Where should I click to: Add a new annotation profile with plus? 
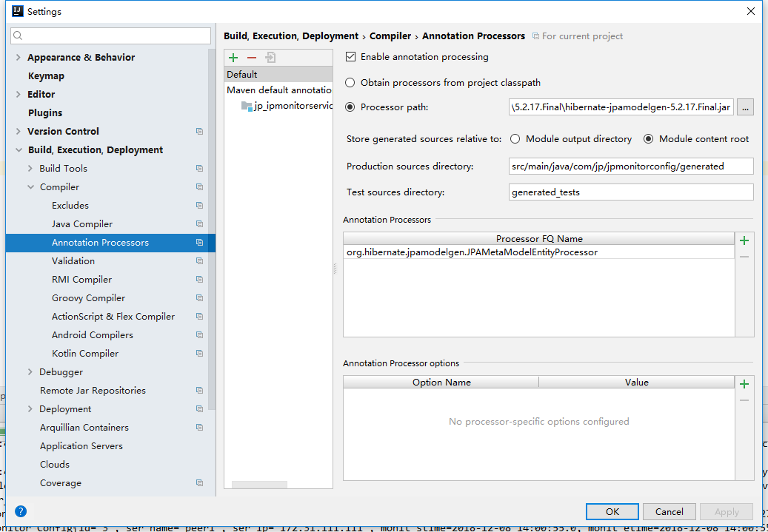click(x=233, y=58)
